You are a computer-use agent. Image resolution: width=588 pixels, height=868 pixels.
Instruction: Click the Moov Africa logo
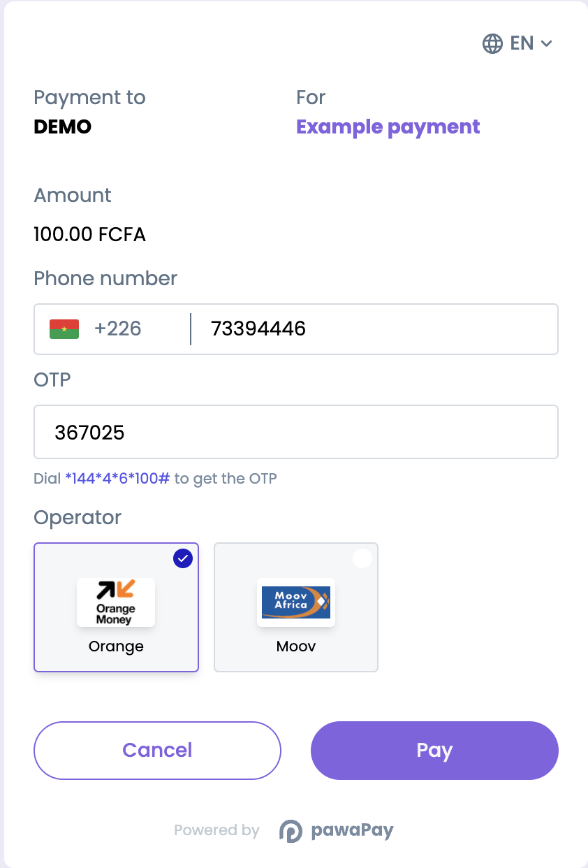pos(296,602)
